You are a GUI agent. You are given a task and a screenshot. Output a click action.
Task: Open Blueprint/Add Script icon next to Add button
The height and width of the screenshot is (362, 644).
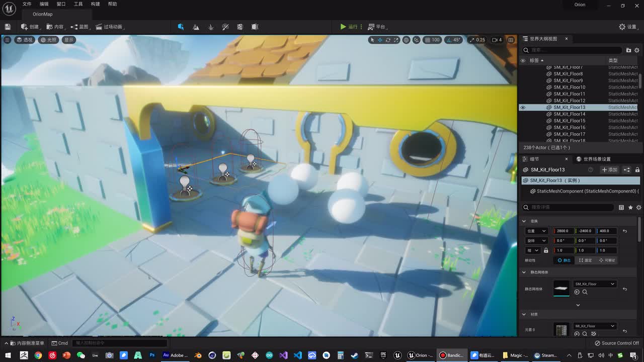[627, 169]
